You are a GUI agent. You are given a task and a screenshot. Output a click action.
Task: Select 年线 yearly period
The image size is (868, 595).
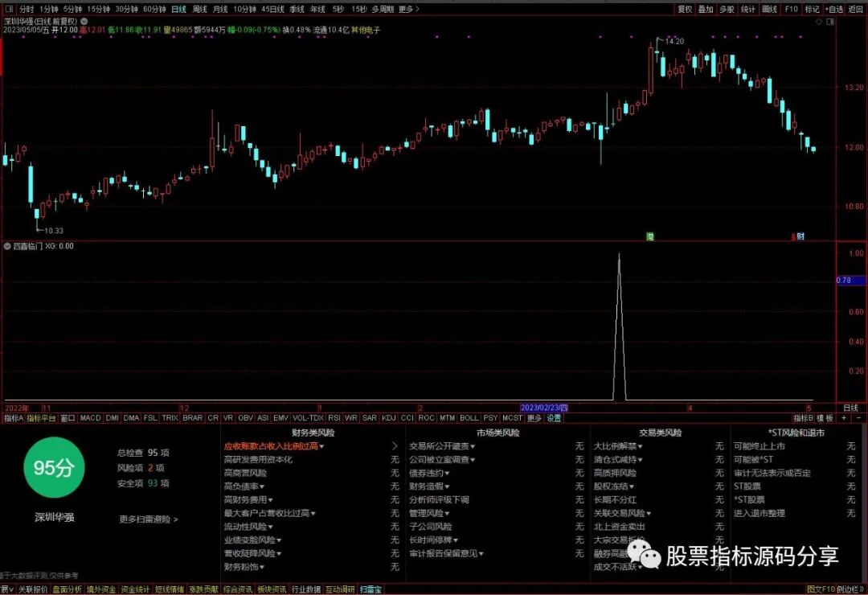pyautogui.click(x=317, y=10)
